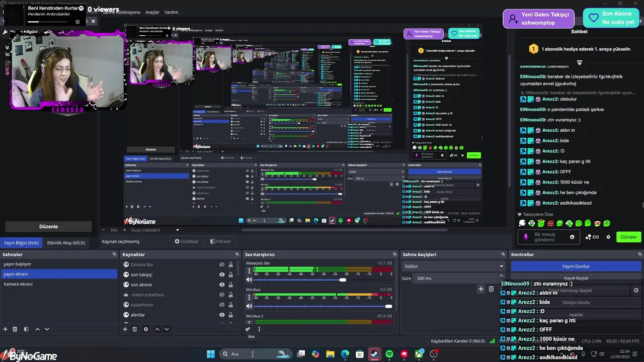This screenshot has width=644, height=362.
Task: Move source down with the Kaynaklar down arrow
Action: 167,329
